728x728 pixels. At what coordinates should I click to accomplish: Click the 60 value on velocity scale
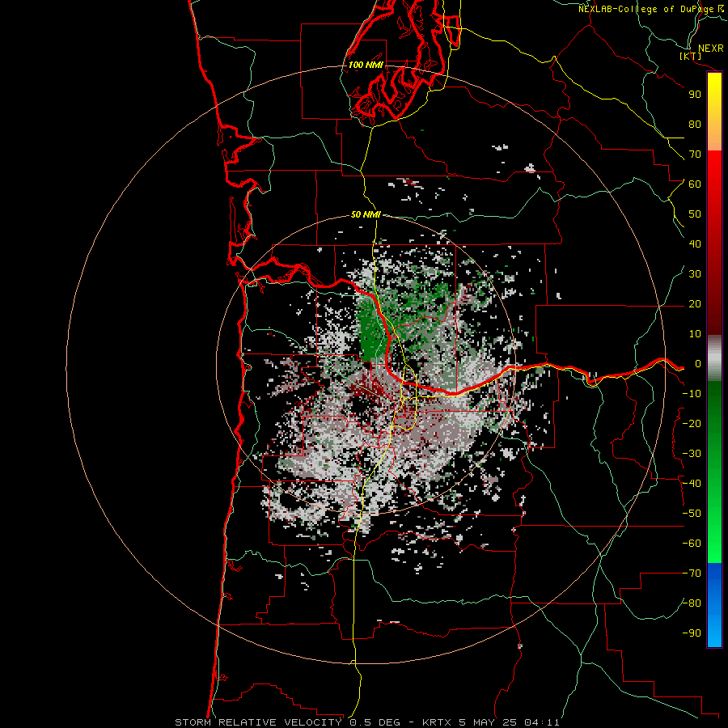coord(695,184)
